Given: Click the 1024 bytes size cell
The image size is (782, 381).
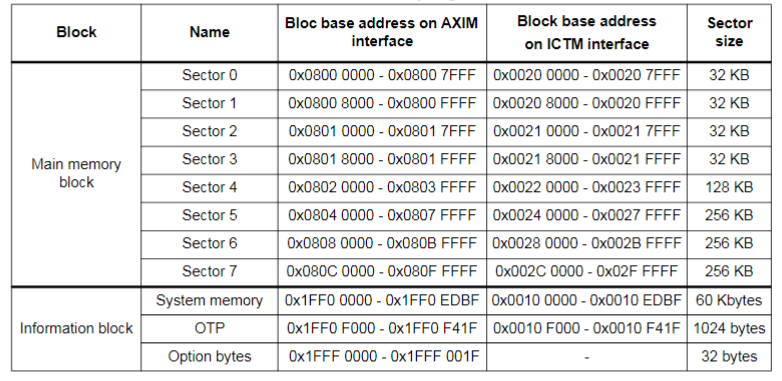Looking at the screenshot, I should click(729, 328).
